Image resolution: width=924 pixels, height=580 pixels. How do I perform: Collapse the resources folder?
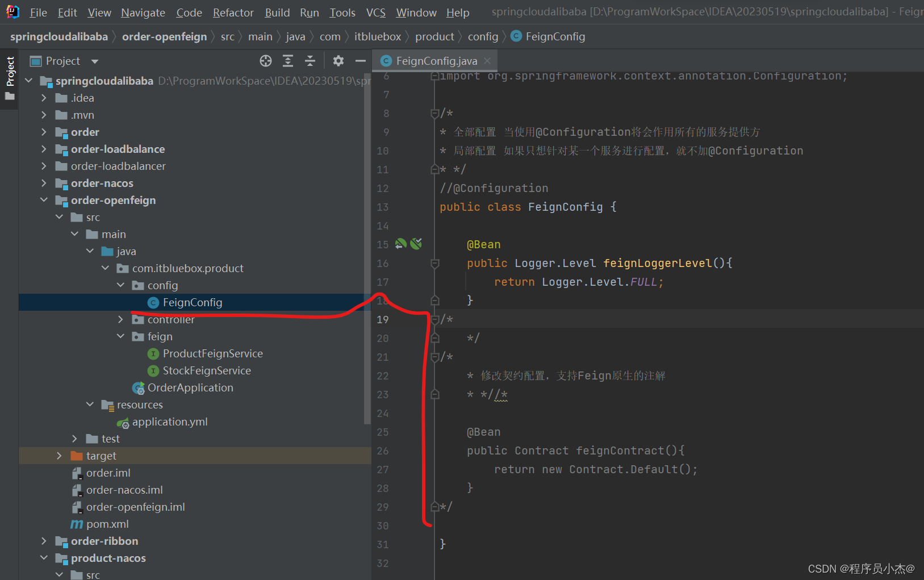point(90,404)
